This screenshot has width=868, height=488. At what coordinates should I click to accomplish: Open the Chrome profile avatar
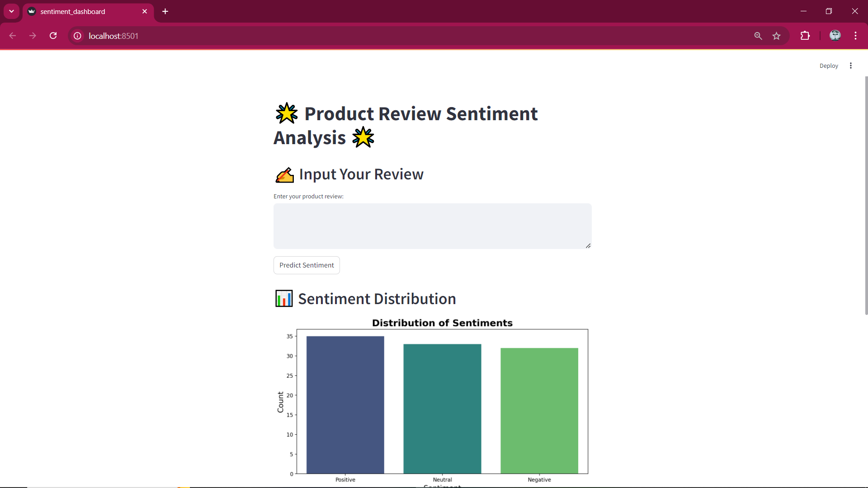coord(835,36)
